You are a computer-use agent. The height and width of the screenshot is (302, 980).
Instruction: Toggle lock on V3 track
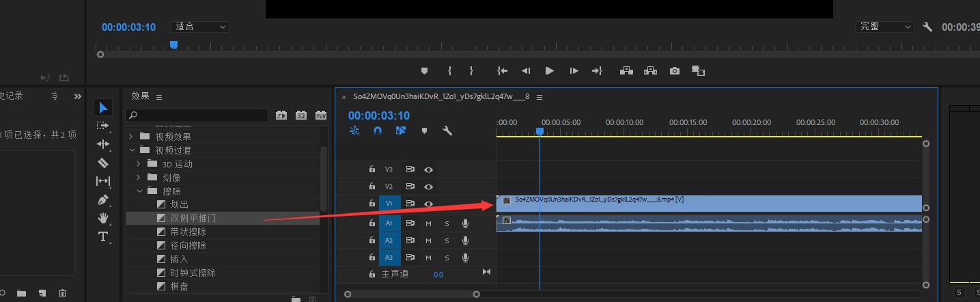372,169
